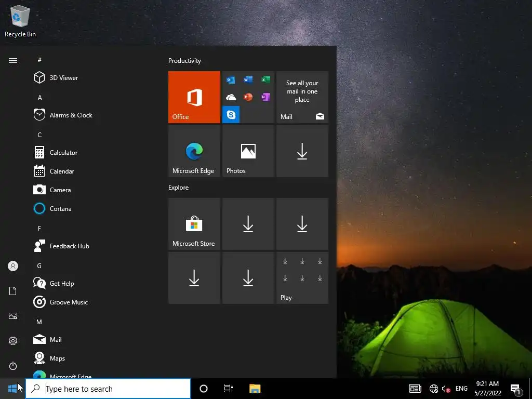Screen dimensions: 532x399
Task: Open Microsoft Store tile
Action: click(x=194, y=224)
